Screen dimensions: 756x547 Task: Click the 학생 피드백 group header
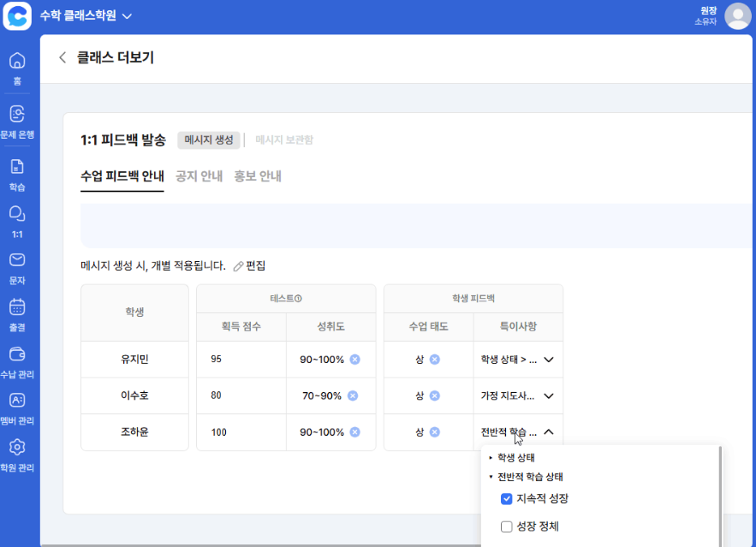(x=473, y=298)
